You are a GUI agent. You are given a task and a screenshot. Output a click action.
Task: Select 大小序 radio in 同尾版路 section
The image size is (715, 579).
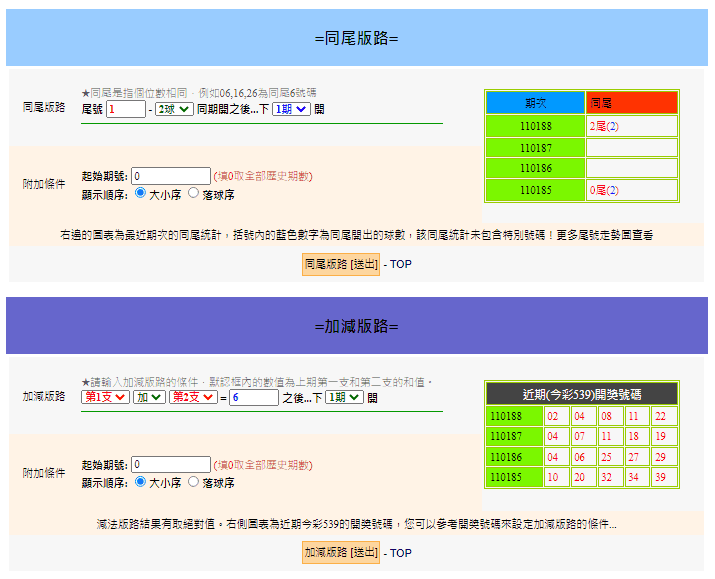[140, 193]
